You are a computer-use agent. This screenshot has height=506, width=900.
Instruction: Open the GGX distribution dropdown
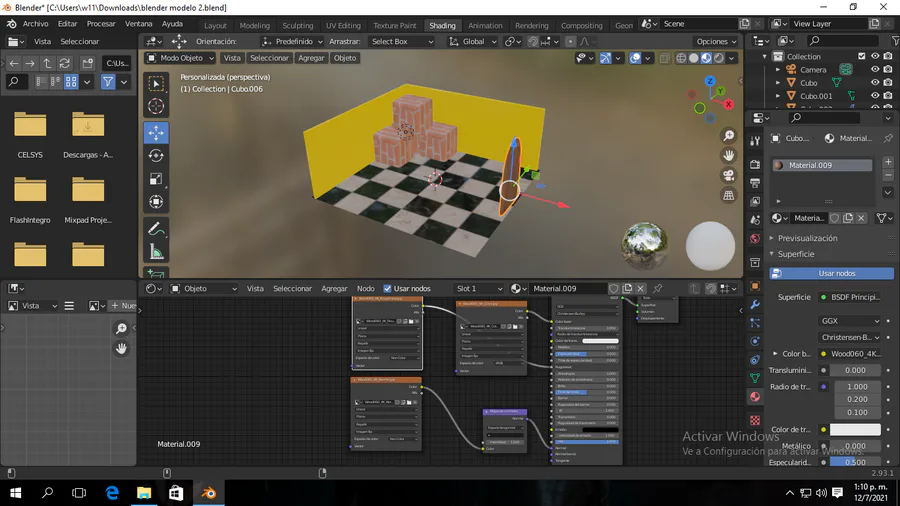tap(849, 321)
